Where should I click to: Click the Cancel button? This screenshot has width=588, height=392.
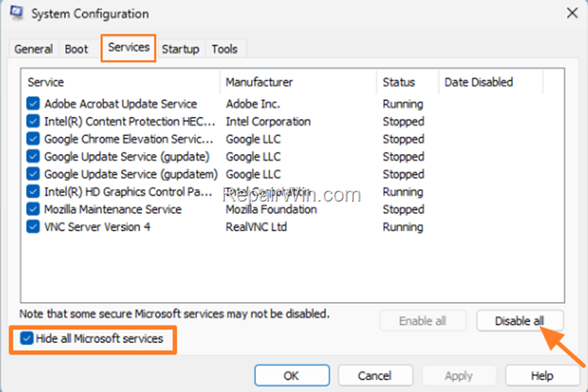point(375,376)
